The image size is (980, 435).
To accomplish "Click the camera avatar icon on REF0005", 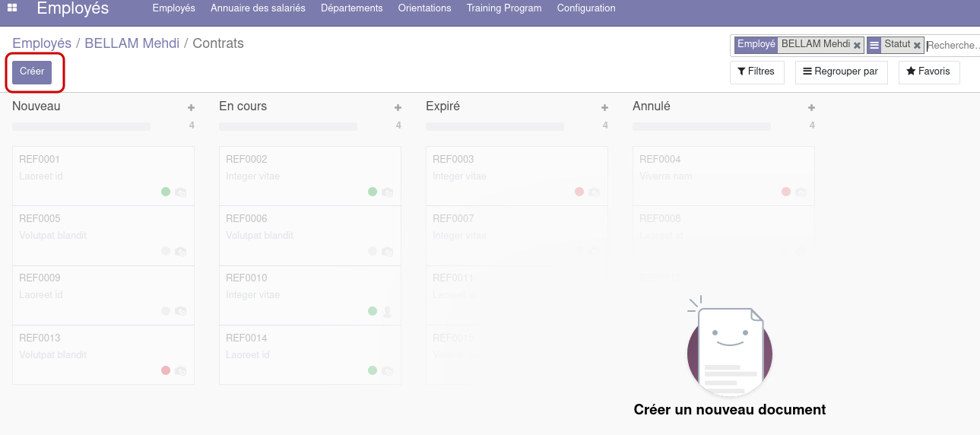I will click(181, 252).
